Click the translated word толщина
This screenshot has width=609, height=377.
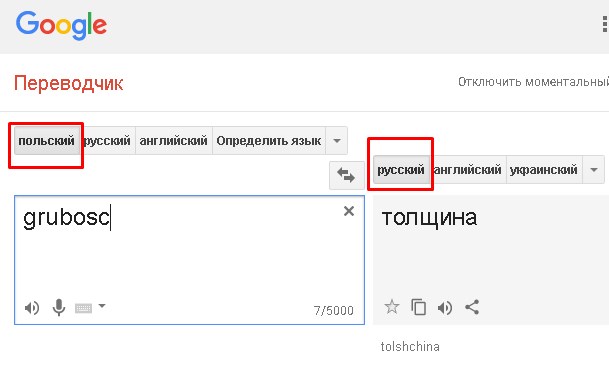pyautogui.click(x=429, y=217)
